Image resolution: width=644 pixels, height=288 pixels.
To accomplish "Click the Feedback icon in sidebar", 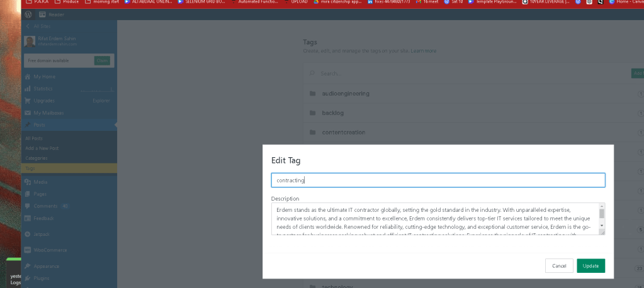I will [x=28, y=218].
